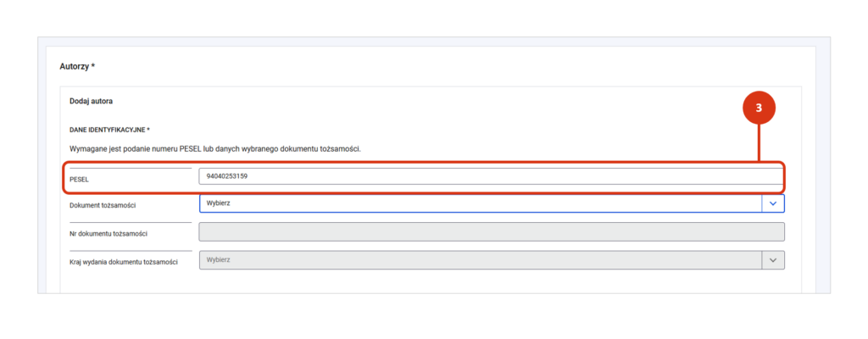Click the gray Wybierz placeholder in country dropdown
The height and width of the screenshot is (339, 868).
218,260
